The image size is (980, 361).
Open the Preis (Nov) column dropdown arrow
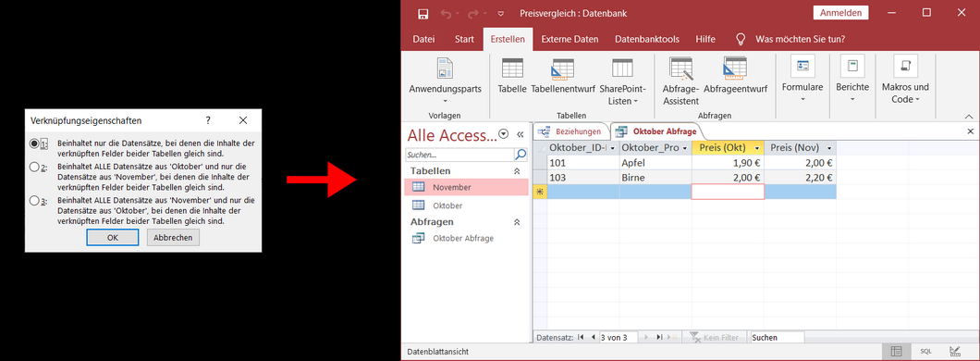point(829,148)
